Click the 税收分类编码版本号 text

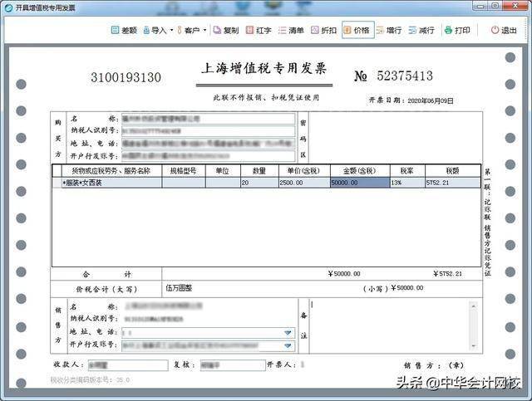90,380
